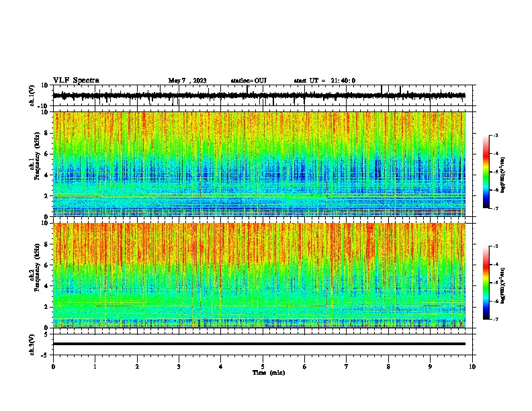The image size is (532, 411).
Task: Click the '2' tick on time axis
Action: pyautogui.click(x=137, y=367)
